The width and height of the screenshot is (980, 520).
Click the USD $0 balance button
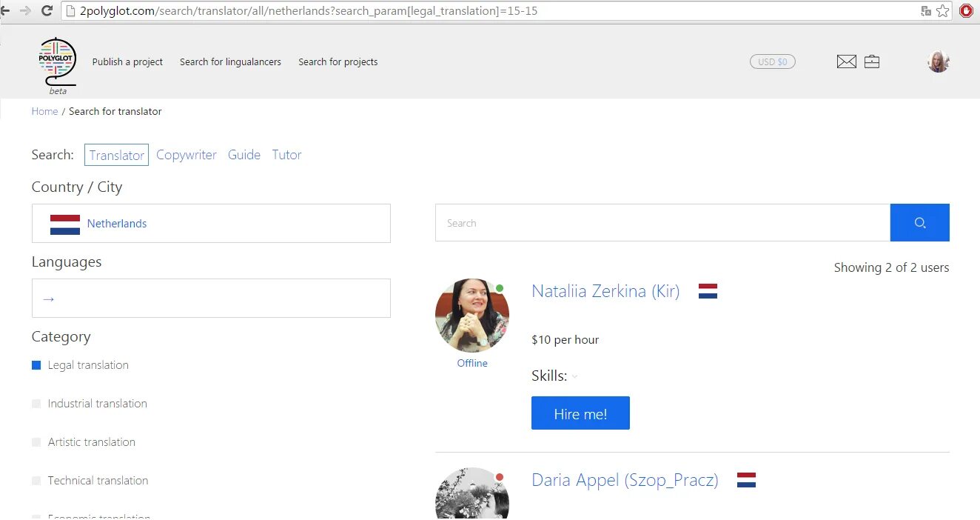773,61
